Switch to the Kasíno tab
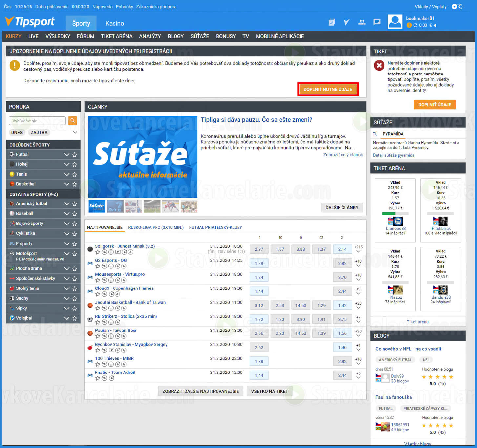Screen dimensions: 477x448 114,23
